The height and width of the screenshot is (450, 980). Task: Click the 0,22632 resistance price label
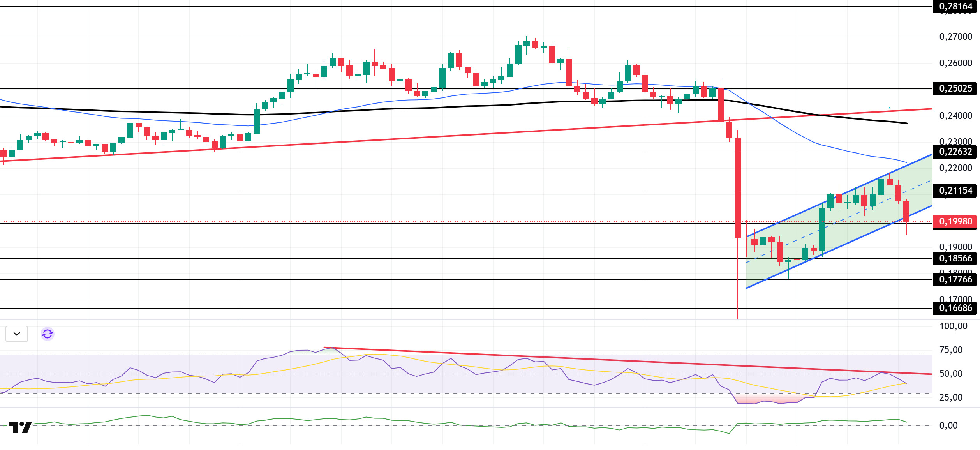pos(955,152)
